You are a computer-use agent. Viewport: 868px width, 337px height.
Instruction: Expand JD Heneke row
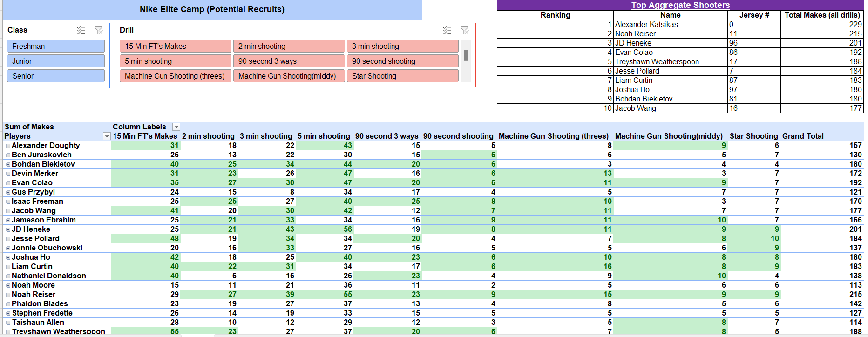click(8, 229)
